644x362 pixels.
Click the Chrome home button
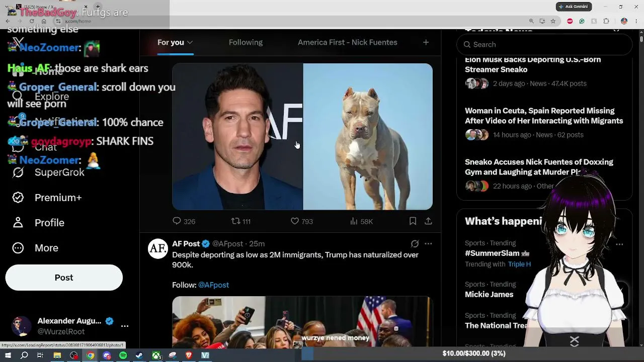tap(44, 21)
